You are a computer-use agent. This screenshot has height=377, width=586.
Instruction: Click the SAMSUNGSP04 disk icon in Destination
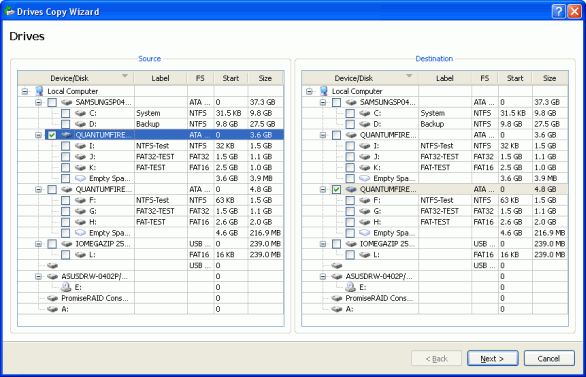(351, 102)
